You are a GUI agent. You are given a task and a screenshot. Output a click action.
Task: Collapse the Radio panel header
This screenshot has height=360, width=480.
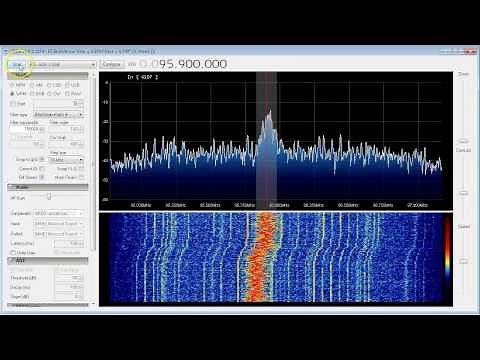(x=48, y=76)
